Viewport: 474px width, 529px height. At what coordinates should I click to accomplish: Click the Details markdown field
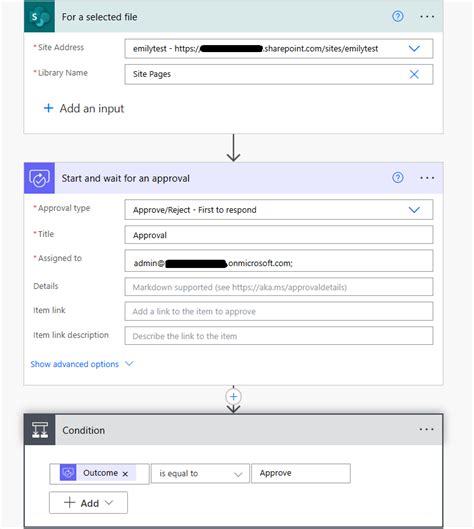click(279, 287)
